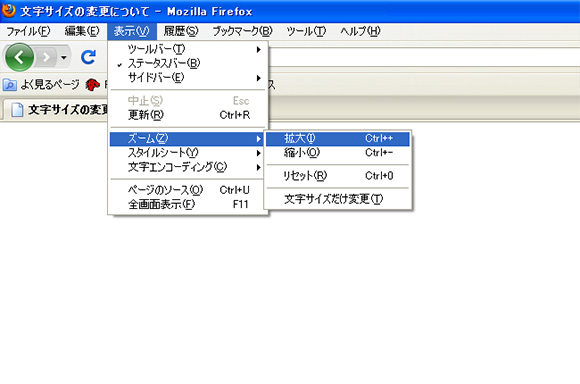580x384 pixels.
Task: Open the 履歴(S) menu
Action: 181,31
